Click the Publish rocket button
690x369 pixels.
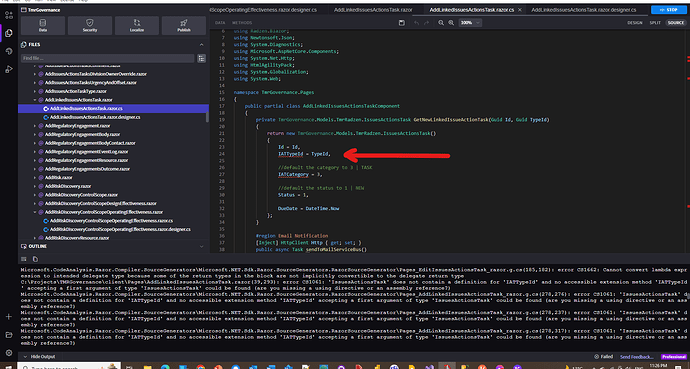184,26
